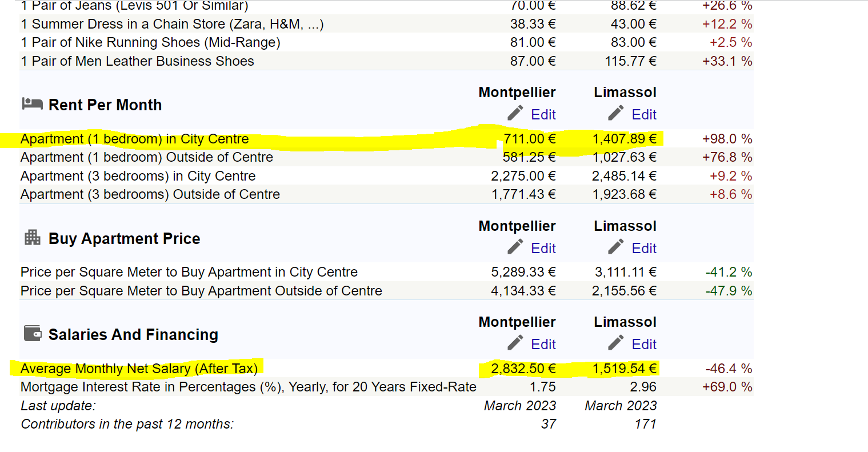Click the highlighted 2,832.50 € salary value

point(523,369)
